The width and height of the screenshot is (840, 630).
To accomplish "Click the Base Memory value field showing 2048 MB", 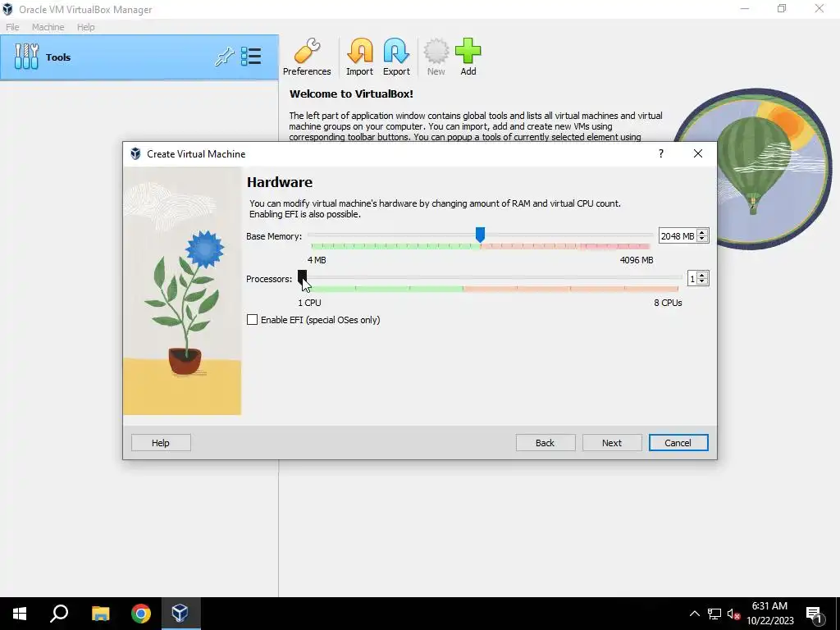I will pyautogui.click(x=678, y=235).
